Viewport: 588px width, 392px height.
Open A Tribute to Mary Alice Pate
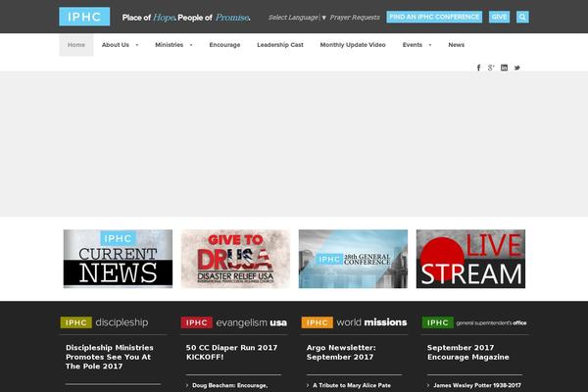pos(352,385)
